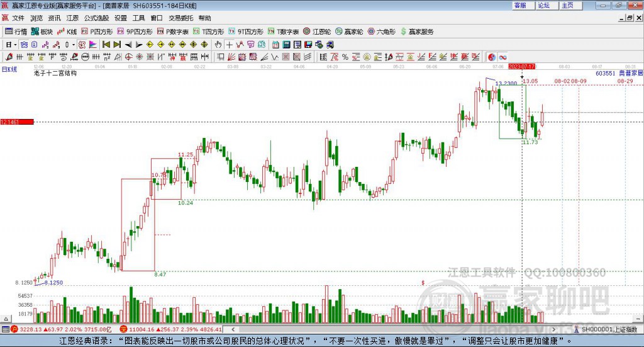
Task: Step forward with the black right arrow
Action: (139, 45)
